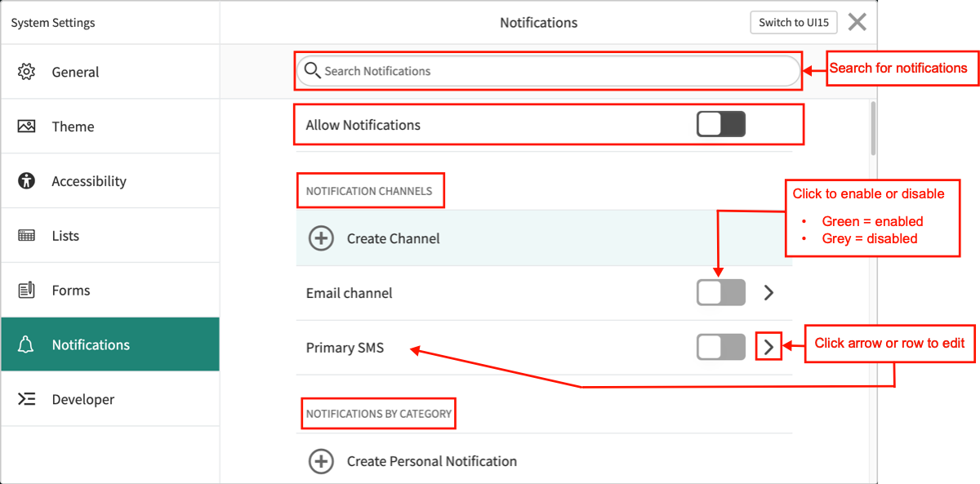Click the Theme picture icon

(26, 127)
